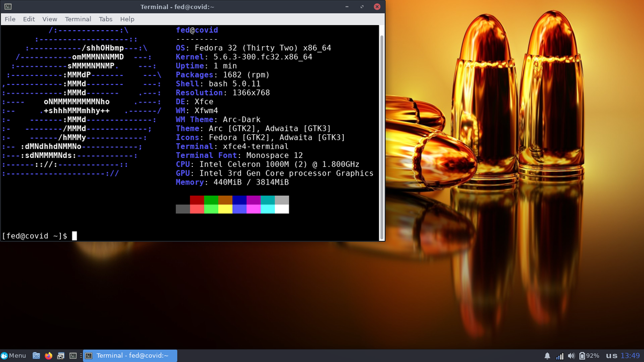
Task: Click the Shell: bash 5.0.11 line
Action: (218, 84)
